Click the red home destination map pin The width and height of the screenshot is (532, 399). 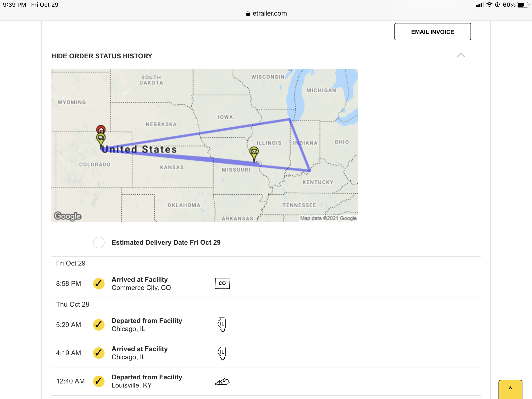click(x=101, y=130)
